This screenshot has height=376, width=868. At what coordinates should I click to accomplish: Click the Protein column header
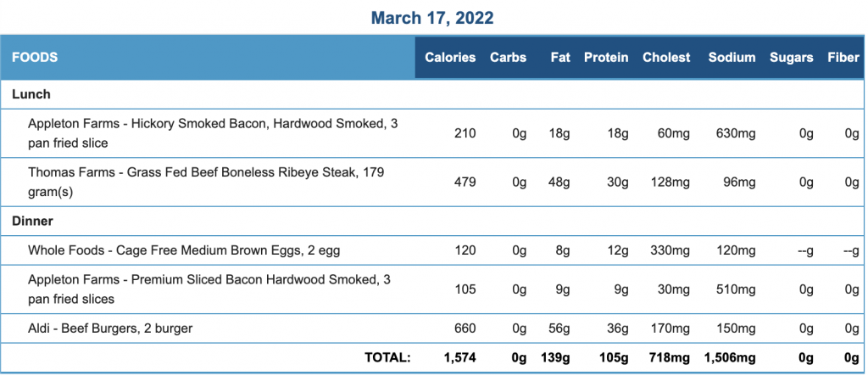[x=606, y=57]
